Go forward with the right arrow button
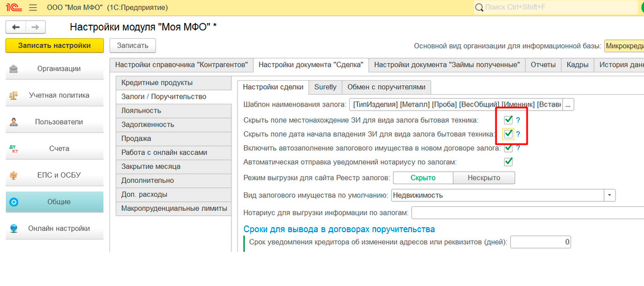The image size is (644, 286). 35,27
